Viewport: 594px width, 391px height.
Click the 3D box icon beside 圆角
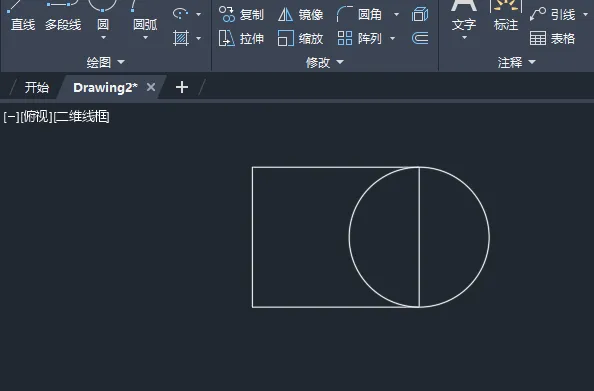pos(420,14)
